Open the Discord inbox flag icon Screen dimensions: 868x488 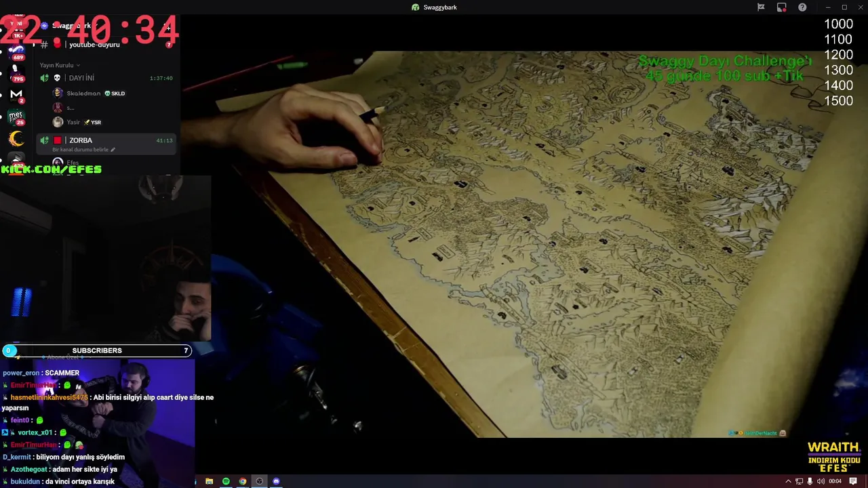pyautogui.click(x=761, y=7)
